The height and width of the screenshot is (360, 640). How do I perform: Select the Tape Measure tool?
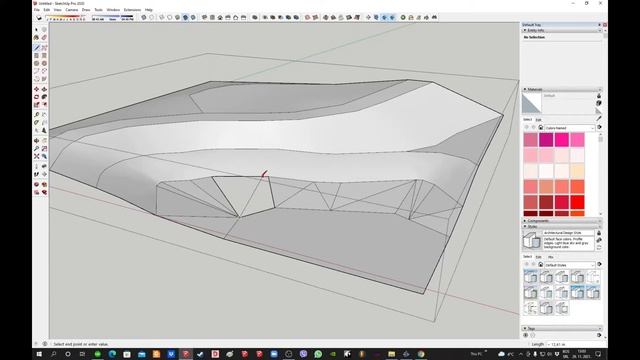[36, 115]
